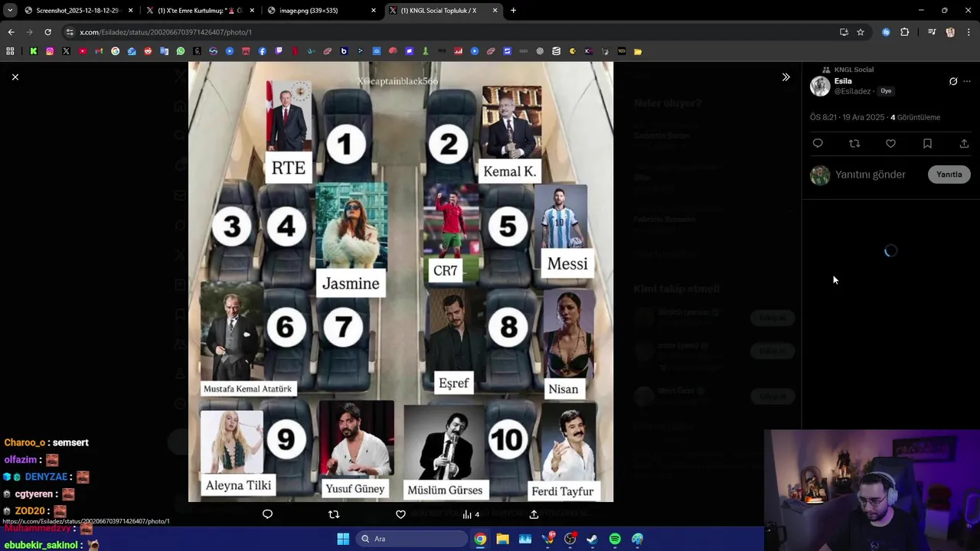Open the Instagram bookmark
The height and width of the screenshot is (551, 980).
click(x=50, y=51)
